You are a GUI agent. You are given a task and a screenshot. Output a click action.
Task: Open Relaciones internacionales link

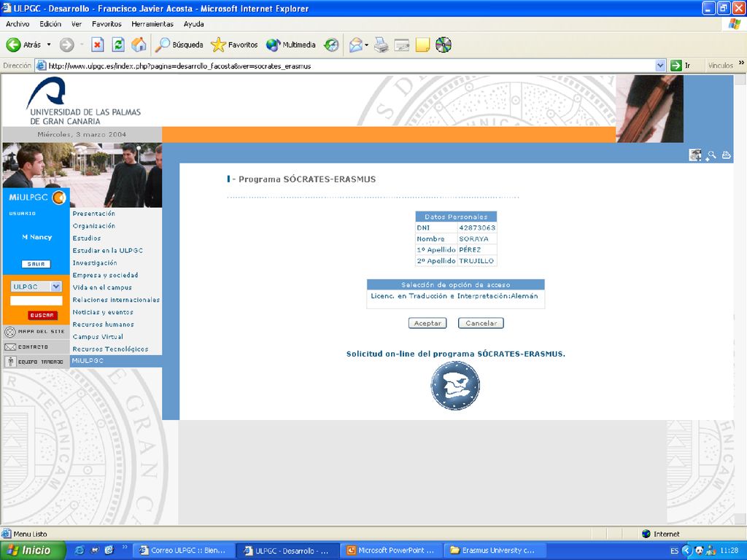pos(116,300)
